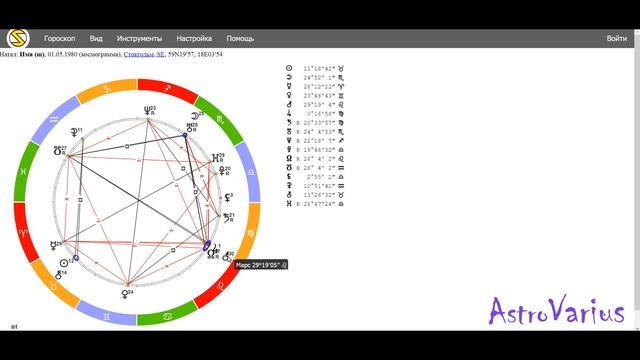Click the page's vertical scrollbar
Image resolution: width=640 pixels, height=360 pixels.
[x=637, y=180]
